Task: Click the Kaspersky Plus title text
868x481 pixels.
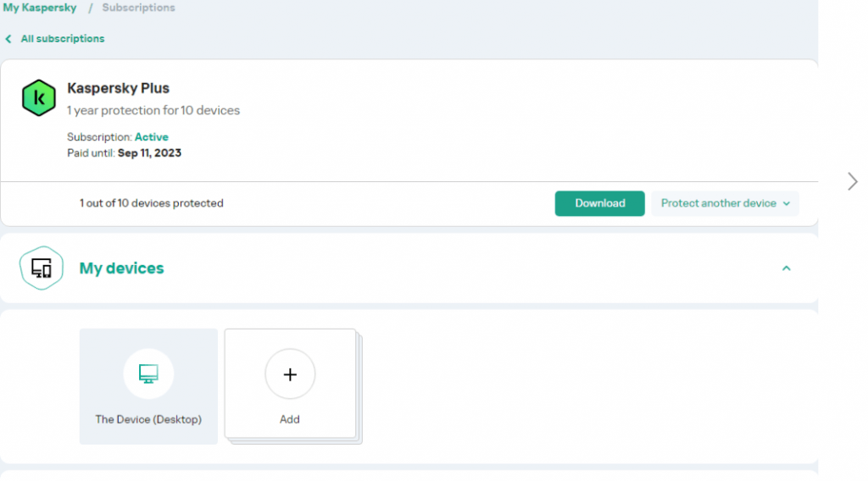Action: pyautogui.click(x=119, y=88)
